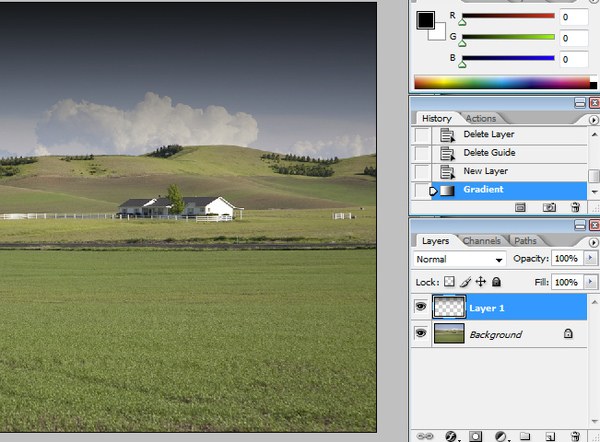Open the History panel options menu

593,120
